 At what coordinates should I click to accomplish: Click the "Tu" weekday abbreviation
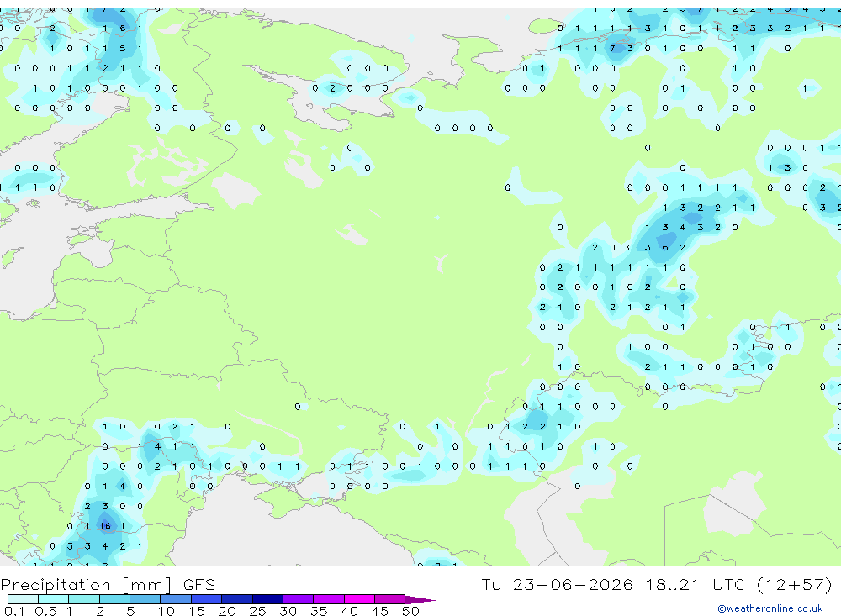click(x=491, y=584)
